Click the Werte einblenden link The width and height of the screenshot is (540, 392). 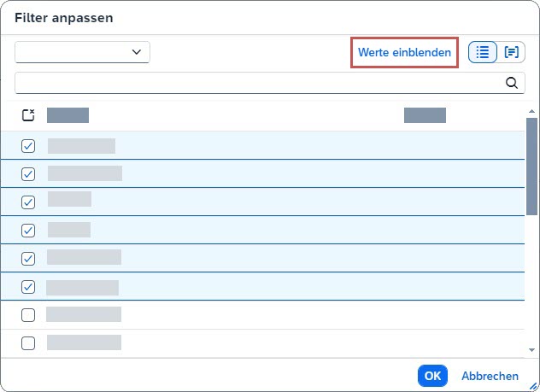click(404, 52)
